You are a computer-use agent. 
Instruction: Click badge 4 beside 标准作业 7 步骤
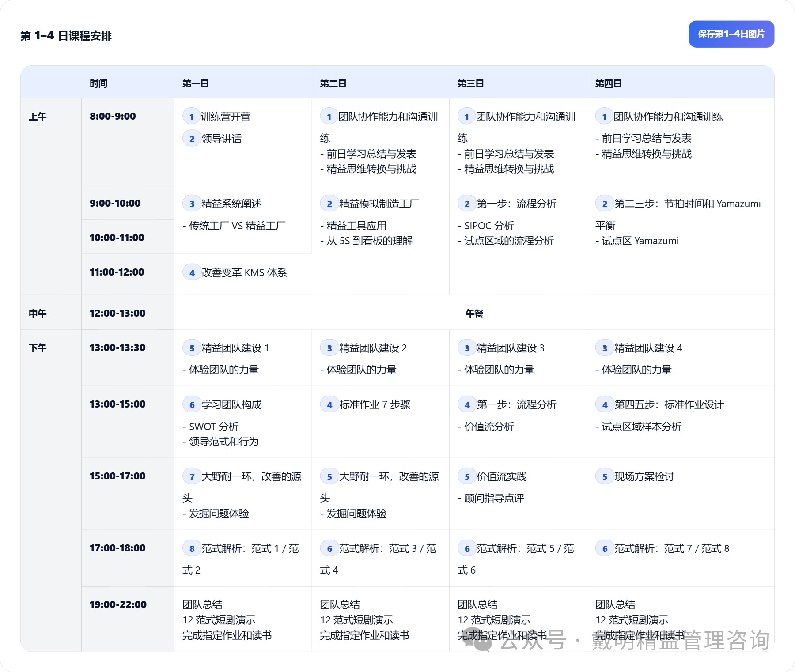(x=329, y=404)
